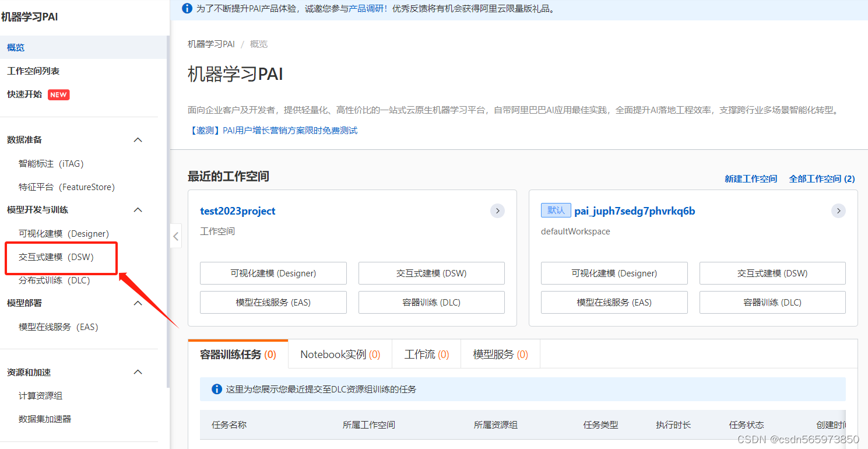Click the 所属工作空间 column header

coord(369,425)
